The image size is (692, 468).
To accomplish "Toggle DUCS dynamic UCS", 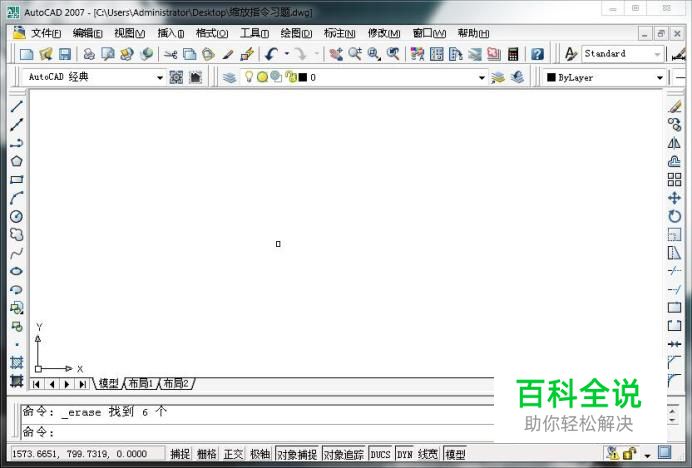I will tap(380, 454).
